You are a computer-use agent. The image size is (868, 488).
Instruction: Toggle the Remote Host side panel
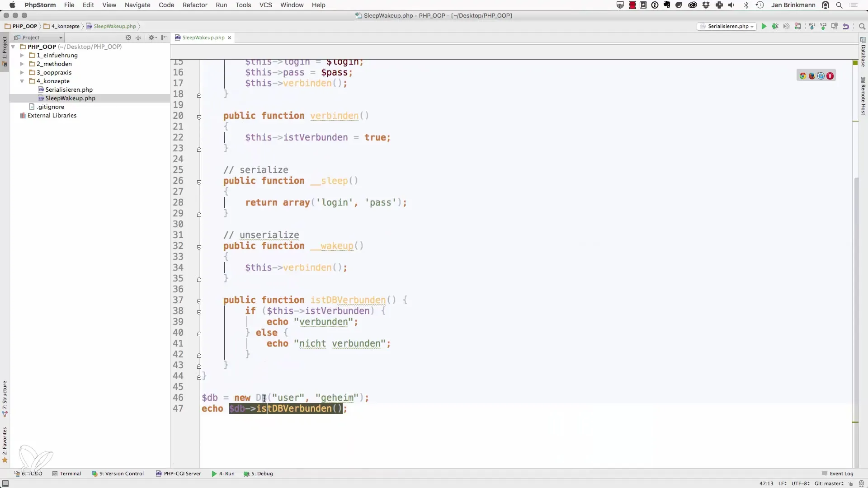pos(863,96)
